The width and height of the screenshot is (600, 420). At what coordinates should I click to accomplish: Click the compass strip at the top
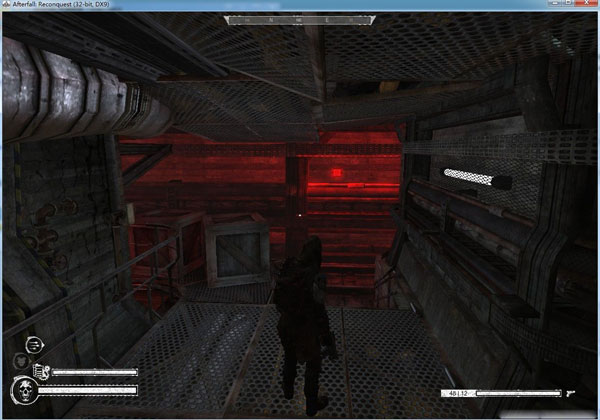[300, 20]
